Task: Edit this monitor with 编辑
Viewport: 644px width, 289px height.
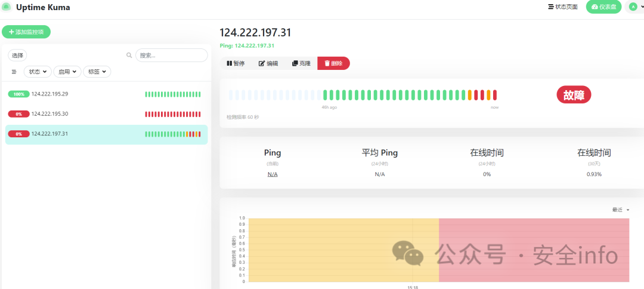Action: (268, 63)
